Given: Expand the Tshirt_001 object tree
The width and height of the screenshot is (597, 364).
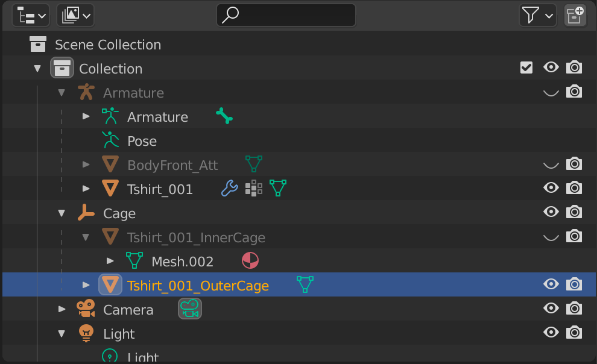Looking at the screenshot, I should pyautogui.click(x=86, y=189).
